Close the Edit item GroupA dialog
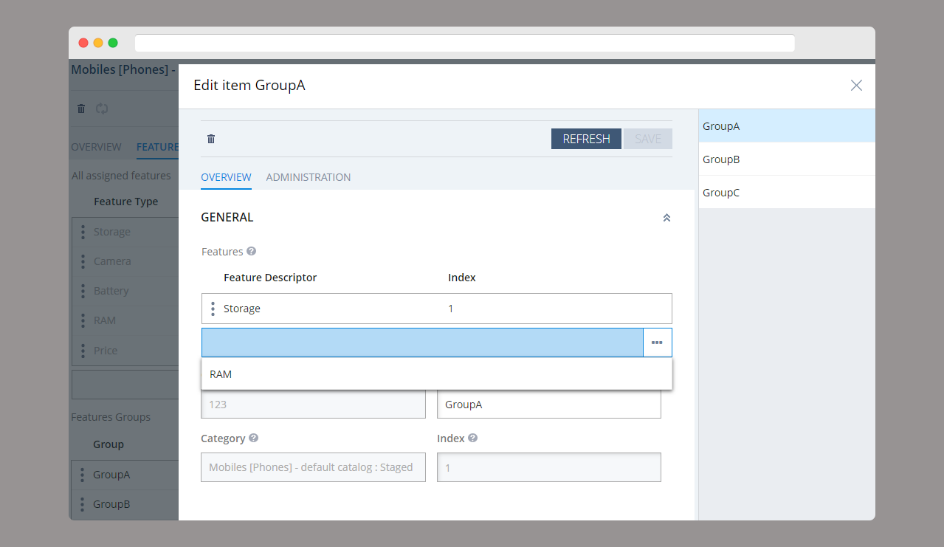Viewport: 944px width, 547px height. point(856,85)
